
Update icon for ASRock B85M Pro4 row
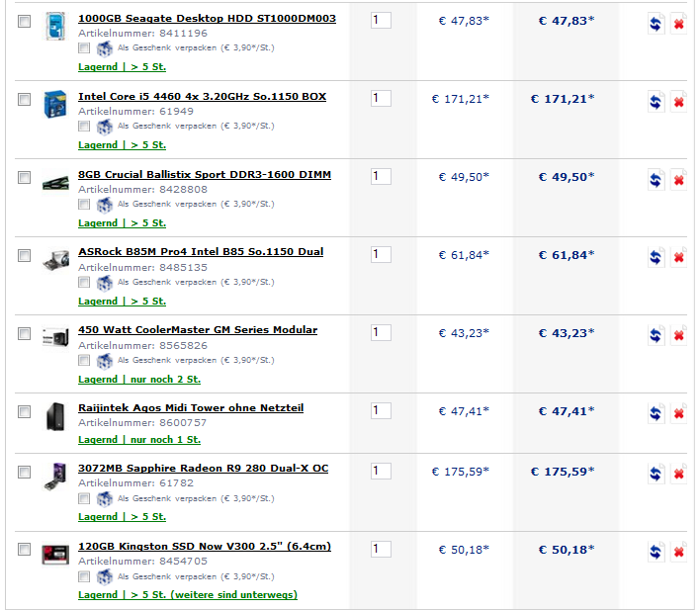(x=656, y=258)
